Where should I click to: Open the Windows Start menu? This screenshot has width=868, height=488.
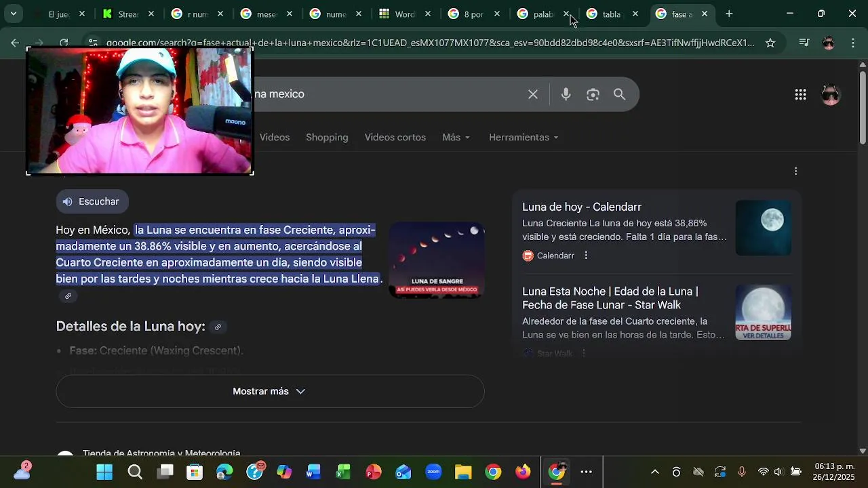104,472
